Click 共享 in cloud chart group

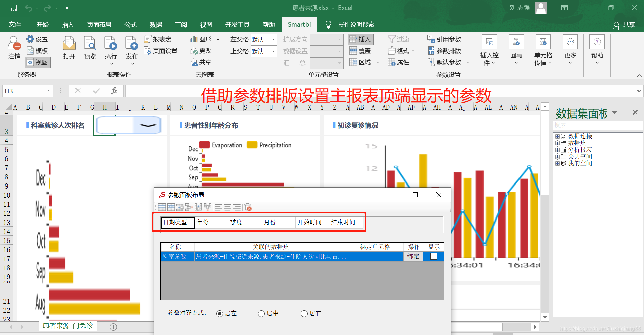(201, 62)
